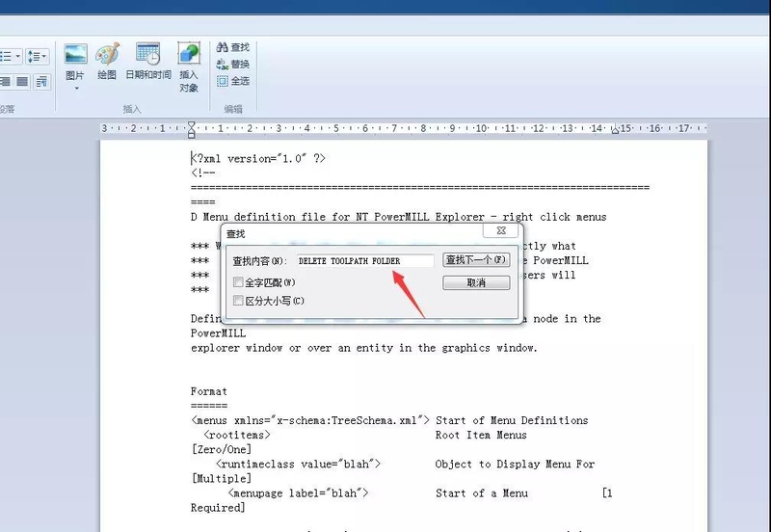This screenshot has height=532, width=771.
Task: Open the paragraph settings icon
Action: tap(41, 82)
